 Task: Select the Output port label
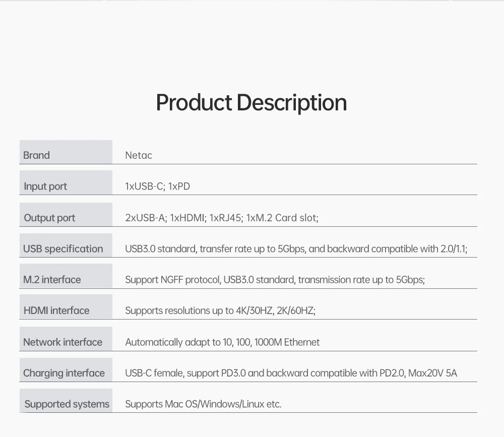click(49, 218)
